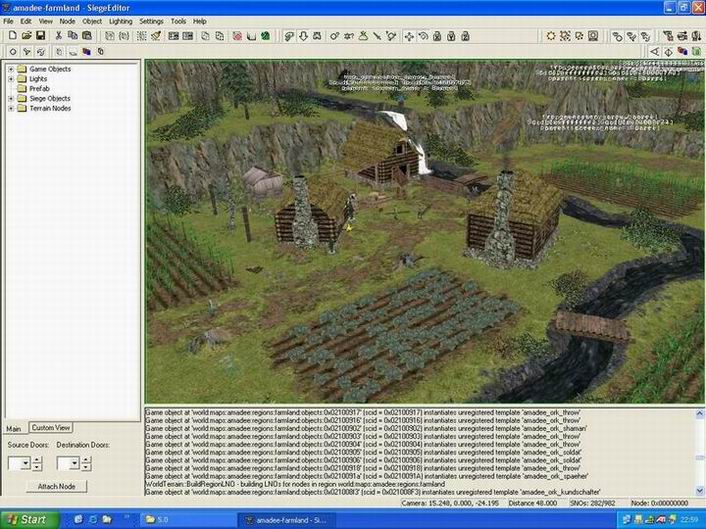Open the Settings menu
The width and height of the screenshot is (706, 529).
(151, 20)
